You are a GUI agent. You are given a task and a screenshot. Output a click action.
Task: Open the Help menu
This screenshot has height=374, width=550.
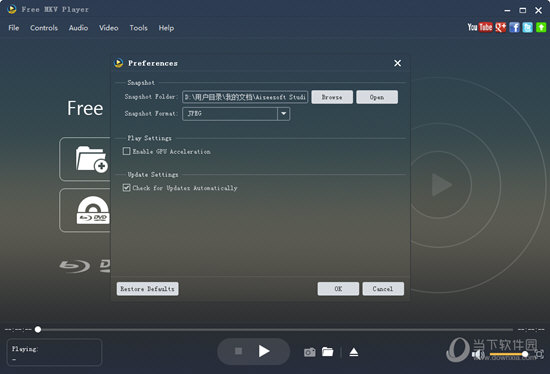point(166,28)
